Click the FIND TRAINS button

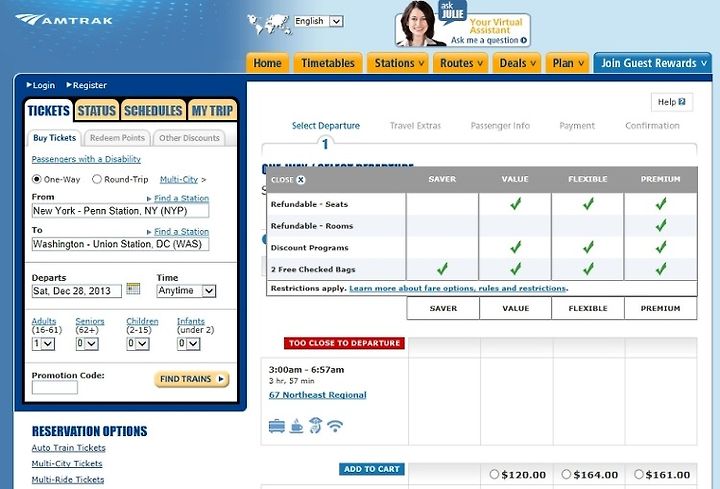[x=191, y=379]
